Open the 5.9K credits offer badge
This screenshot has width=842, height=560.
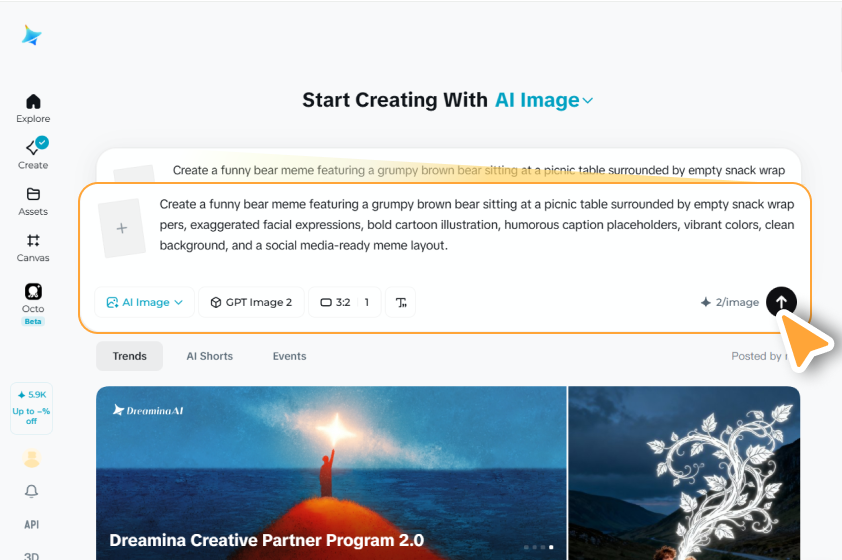tap(32, 408)
